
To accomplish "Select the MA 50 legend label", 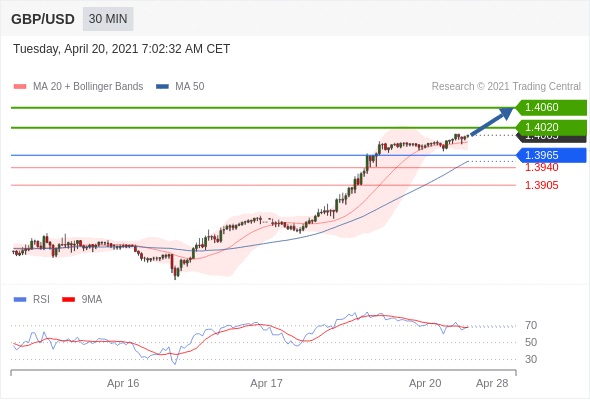I will pos(190,87).
